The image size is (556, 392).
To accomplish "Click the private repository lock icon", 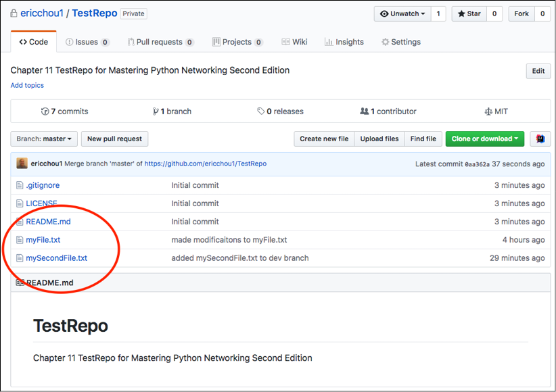I will point(14,14).
